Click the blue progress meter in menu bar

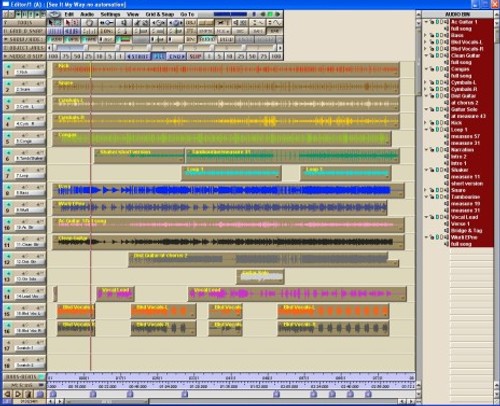[x=230, y=14]
